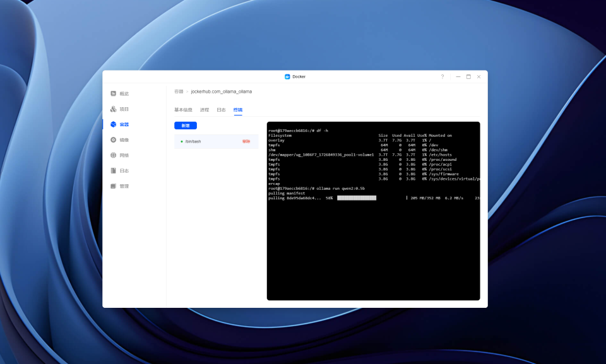The width and height of the screenshot is (606, 364).
Task: Maximize the Docker window
Action: click(x=468, y=76)
